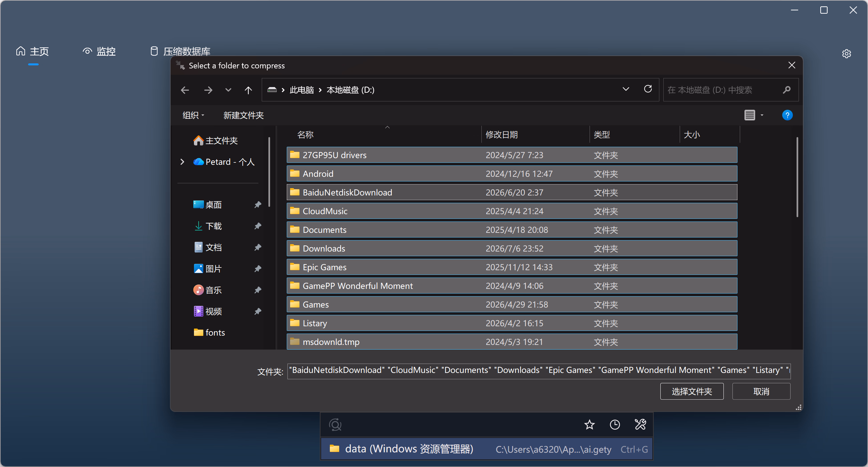Open the address bar path dropdown

pos(626,89)
